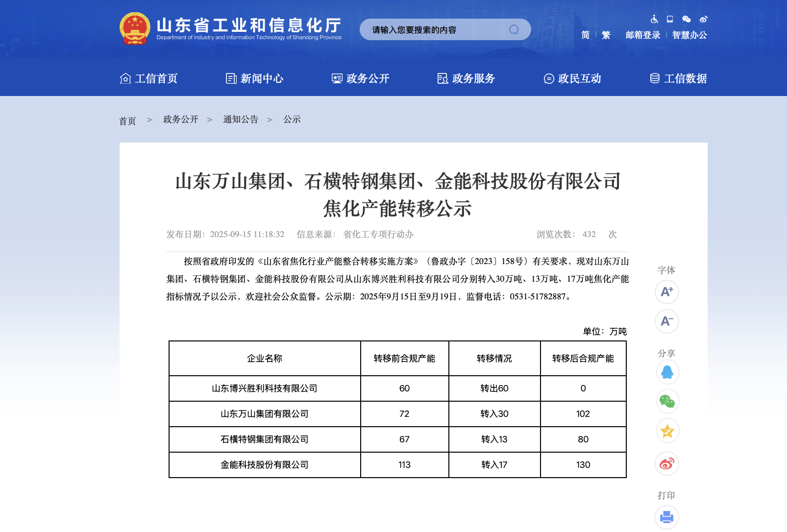Click the article title heading
The width and height of the screenshot is (787, 532).
tap(398, 194)
